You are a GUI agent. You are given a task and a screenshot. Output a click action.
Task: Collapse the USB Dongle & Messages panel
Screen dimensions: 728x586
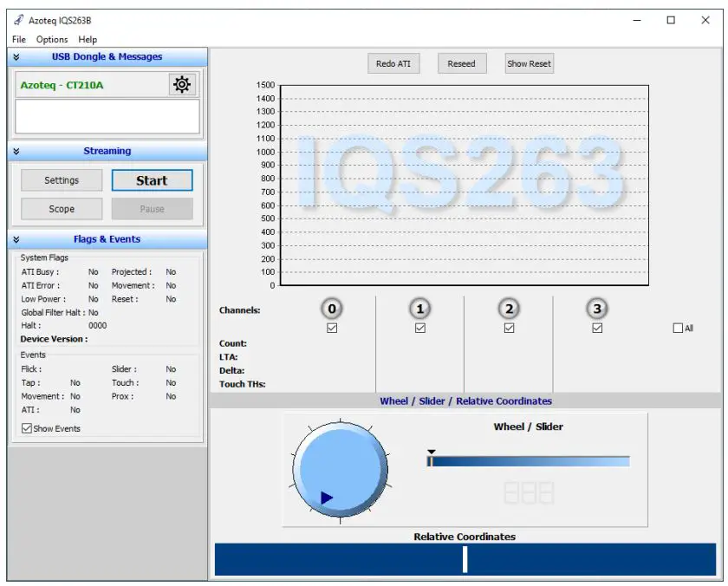point(15,55)
